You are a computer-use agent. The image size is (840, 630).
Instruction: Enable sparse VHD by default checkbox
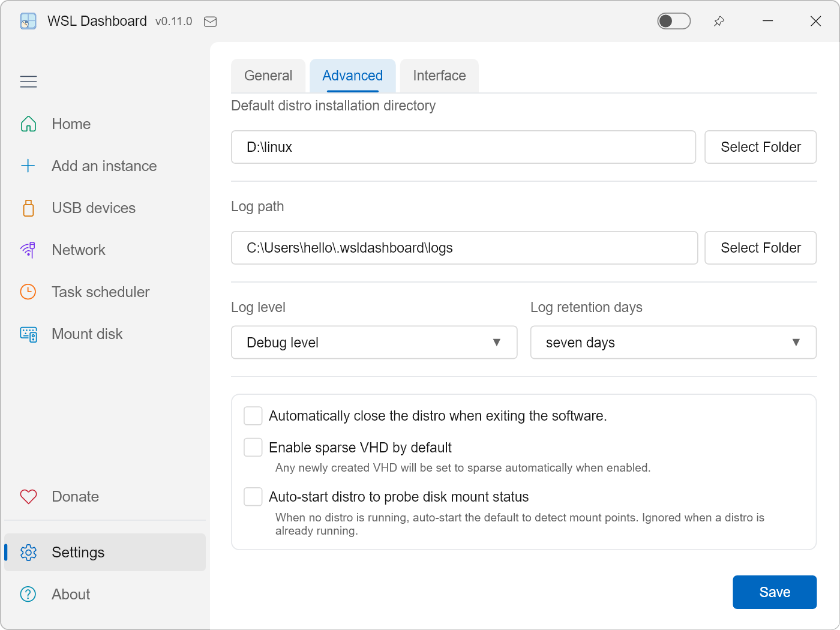coord(253,448)
